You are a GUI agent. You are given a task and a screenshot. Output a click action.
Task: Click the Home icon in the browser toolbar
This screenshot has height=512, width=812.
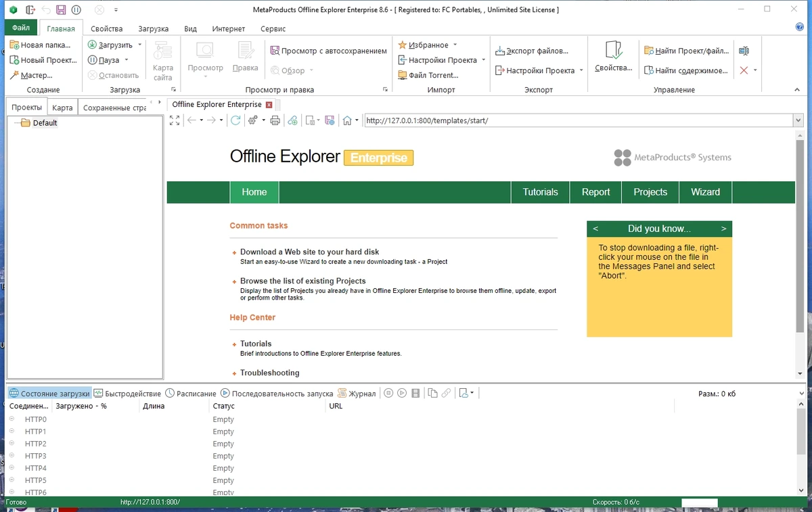[x=347, y=120]
